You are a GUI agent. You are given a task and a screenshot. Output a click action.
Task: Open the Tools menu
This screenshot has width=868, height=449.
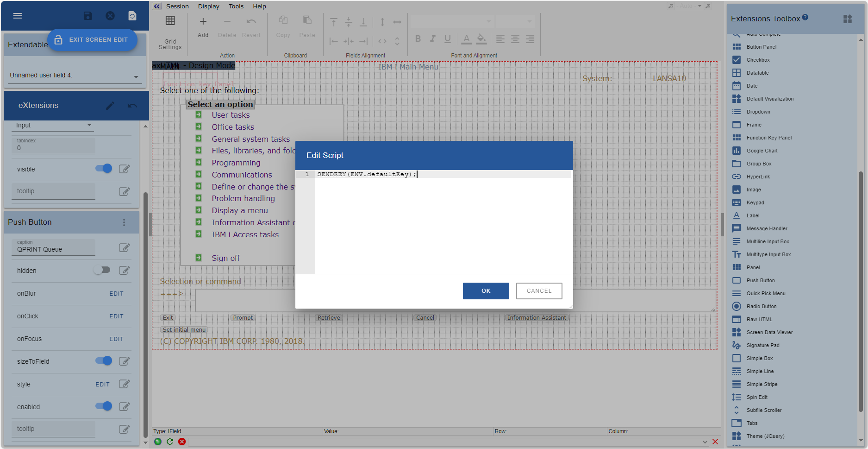[x=236, y=6]
